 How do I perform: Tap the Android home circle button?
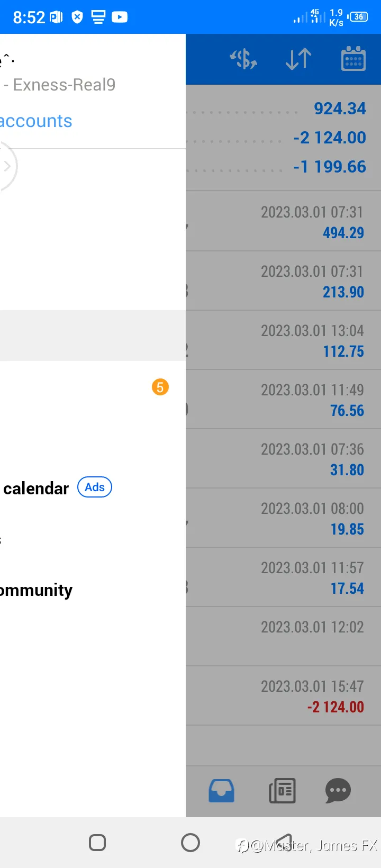pos(190,843)
